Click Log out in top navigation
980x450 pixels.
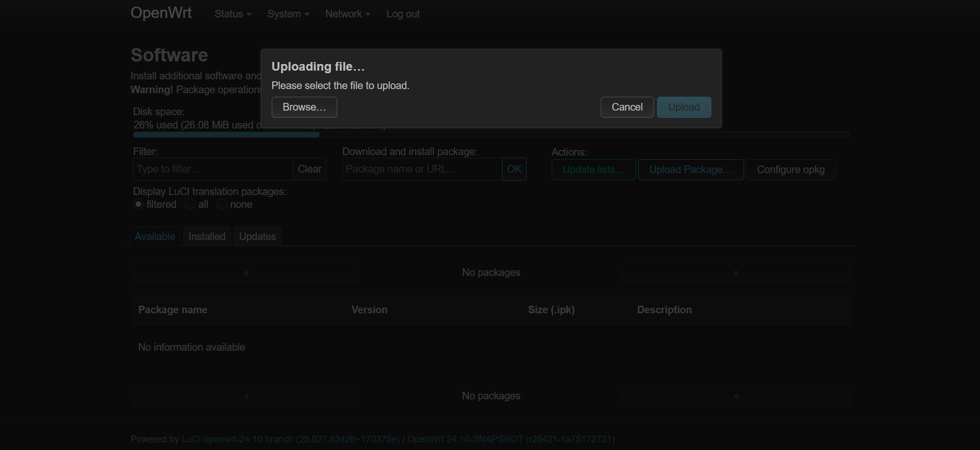pyautogui.click(x=403, y=14)
